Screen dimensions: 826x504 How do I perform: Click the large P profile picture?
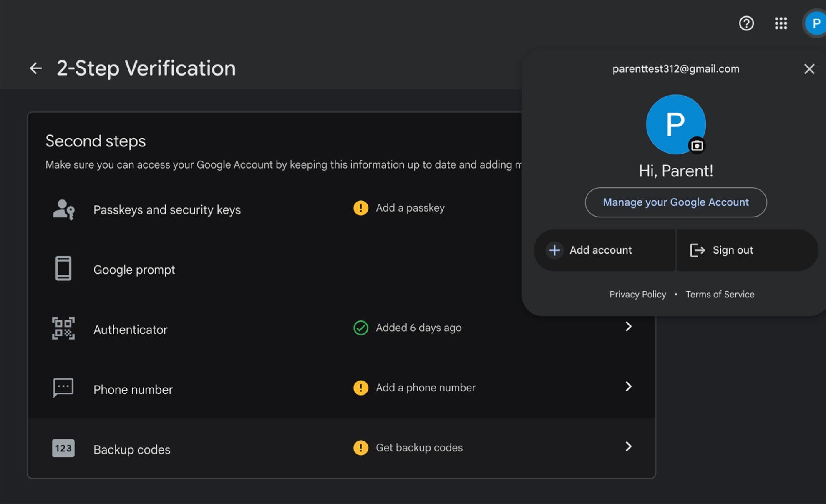click(x=676, y=124)
